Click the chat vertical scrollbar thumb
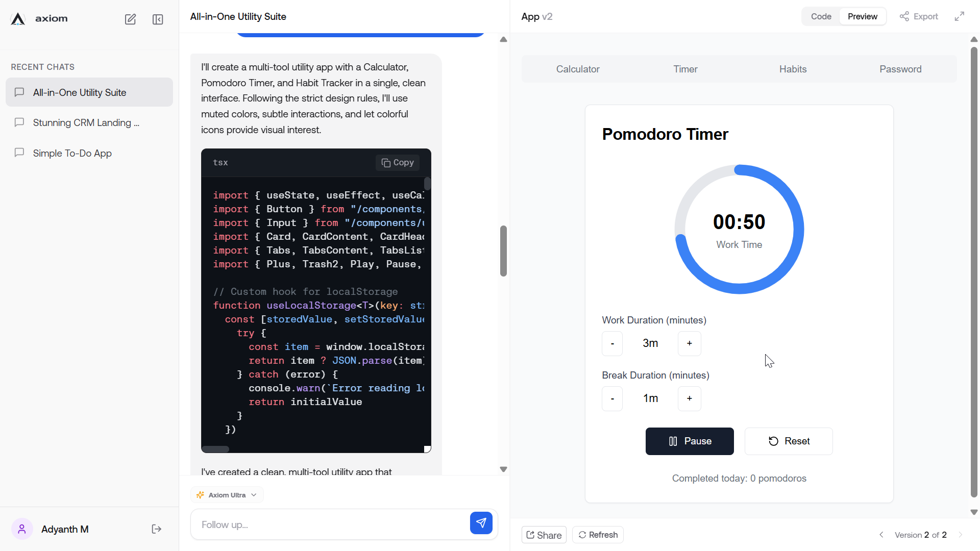The image size is (980, 551). point(503,251)
